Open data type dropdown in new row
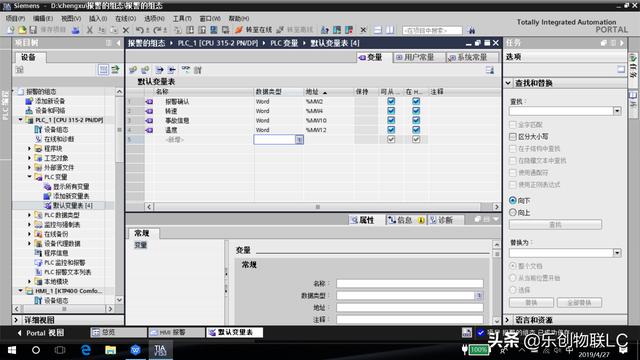Viewport: 640px width, 360px height. point(299,140)
